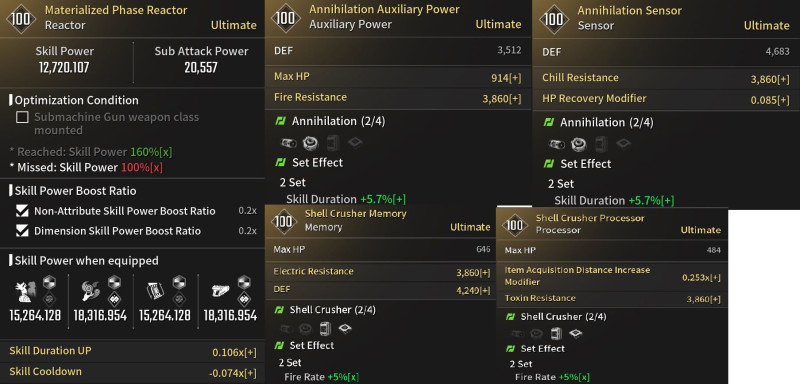
Task: Click the highlighted Memory piece icon in Shell Crusher Memory panel
Action: pyautogui.click(x=326, y=328)
